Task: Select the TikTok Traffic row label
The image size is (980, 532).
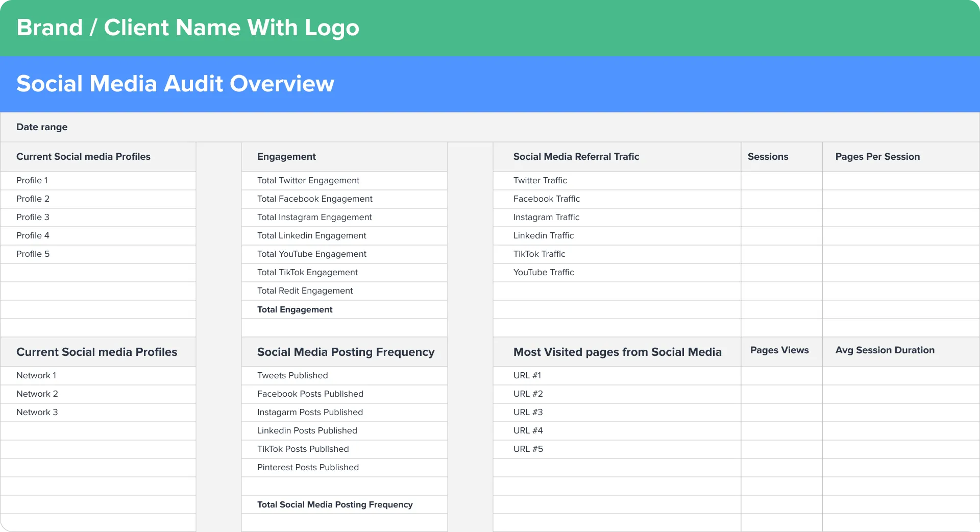Action: pyautogui.click(x=539, y=254)
